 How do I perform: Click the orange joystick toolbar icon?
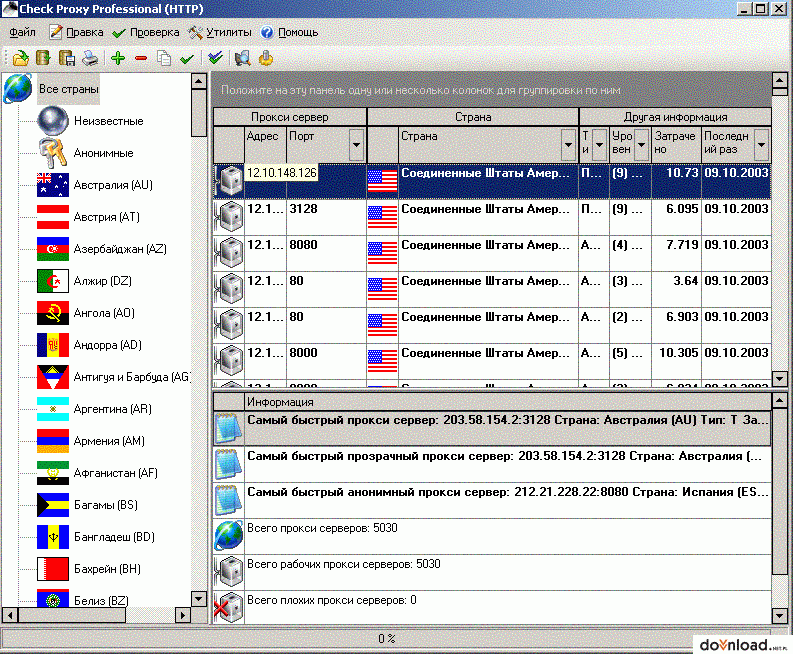coord(266,58)
